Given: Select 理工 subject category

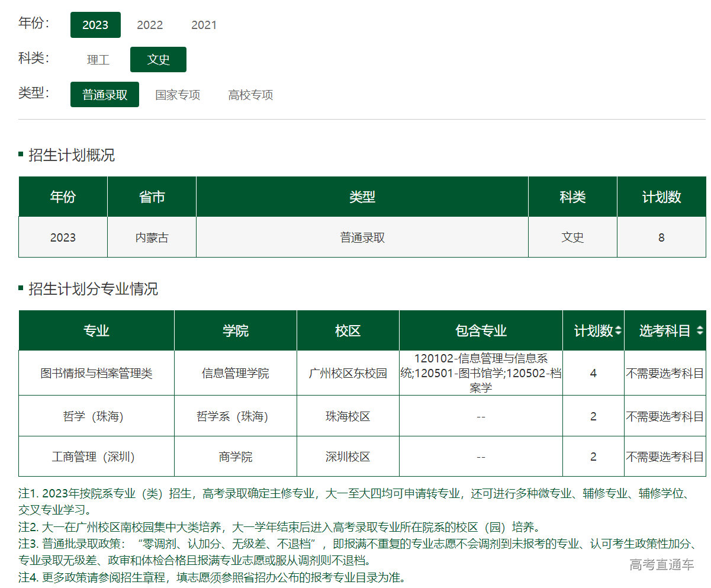Looking at the screenshot, I should [x=98, y=60].
